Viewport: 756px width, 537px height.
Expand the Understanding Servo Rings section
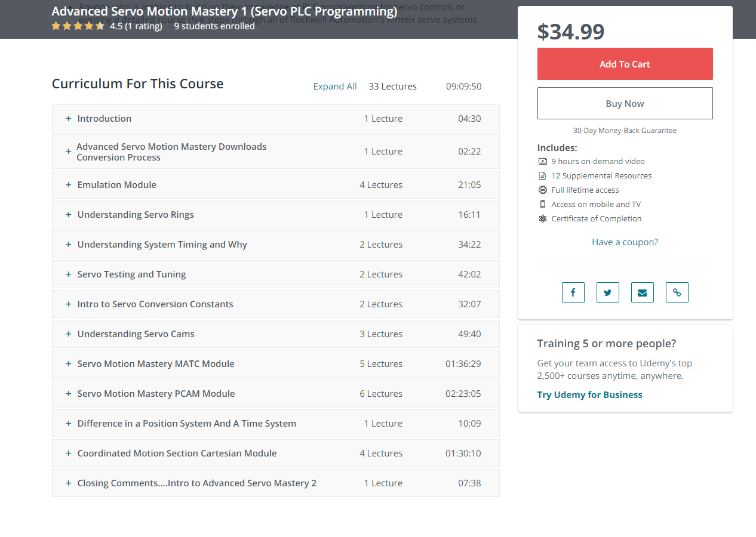[136, 215]
